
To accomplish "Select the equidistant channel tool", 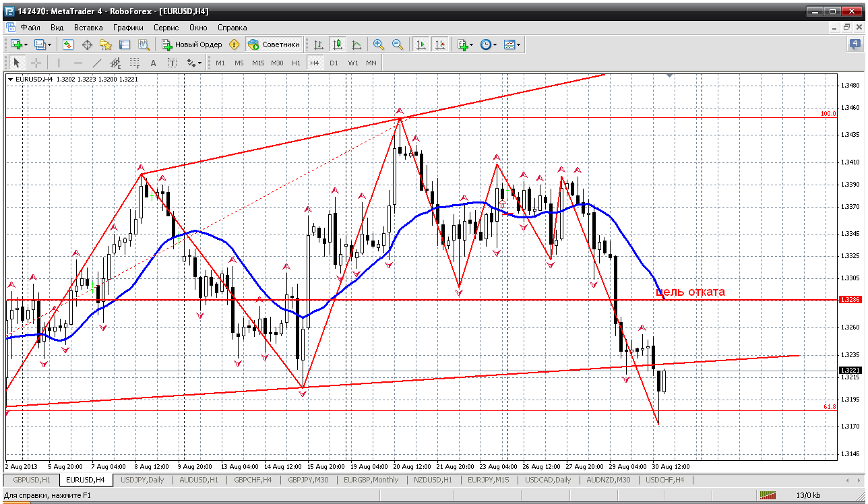I will pos(115,63).
